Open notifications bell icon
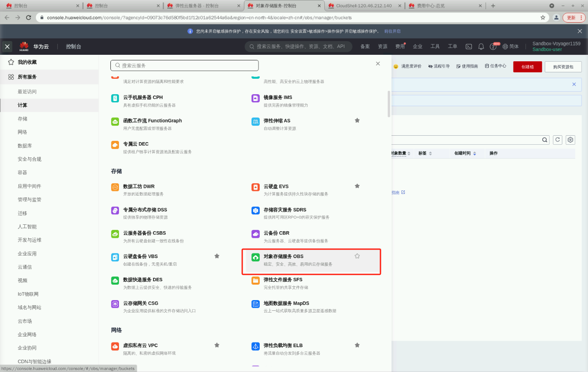The width and height of the screenshot is (588, 372). pos(481,47)
